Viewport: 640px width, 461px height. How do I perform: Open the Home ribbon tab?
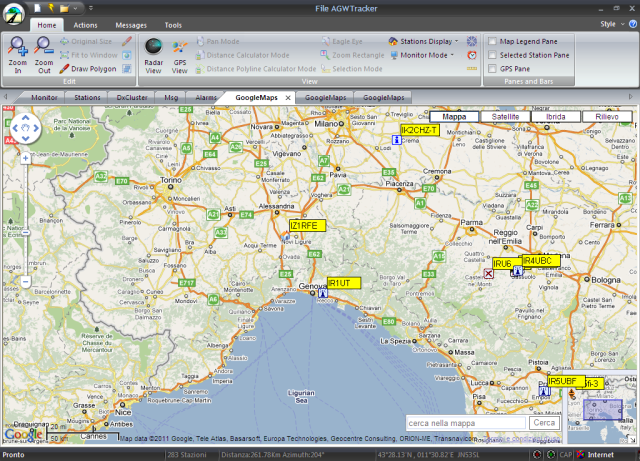(x=47, y=25)
